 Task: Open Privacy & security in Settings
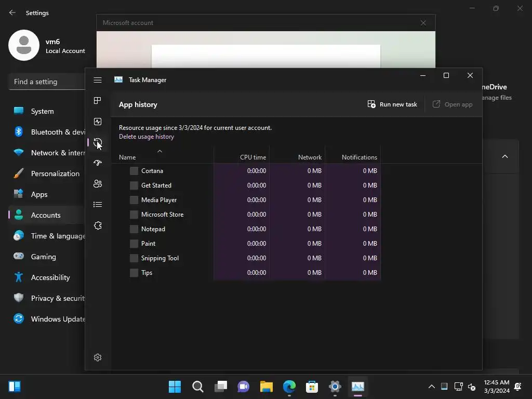tap(47, 298)
